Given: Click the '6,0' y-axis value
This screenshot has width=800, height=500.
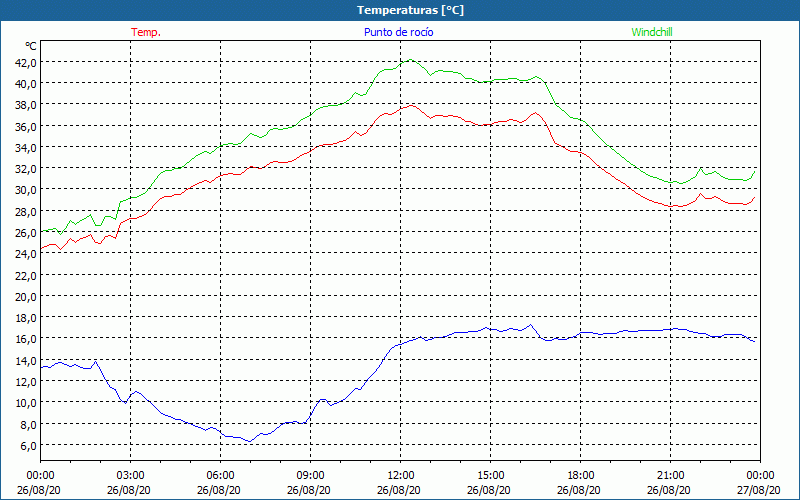Looking at the screenshot, I should pyautogui.click(x=29, y=445).
